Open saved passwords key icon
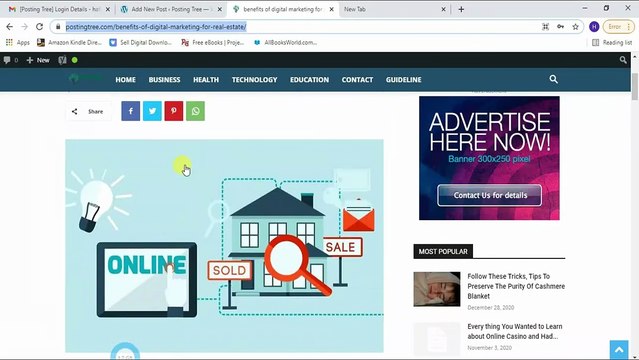Screen dimensions: 639x360 coord(561,27)
